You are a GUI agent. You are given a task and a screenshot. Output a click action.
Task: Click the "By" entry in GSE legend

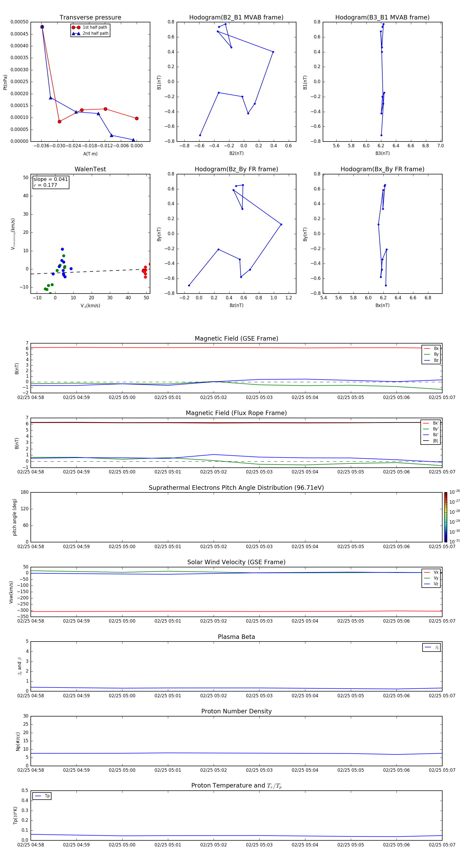[431, 355]
